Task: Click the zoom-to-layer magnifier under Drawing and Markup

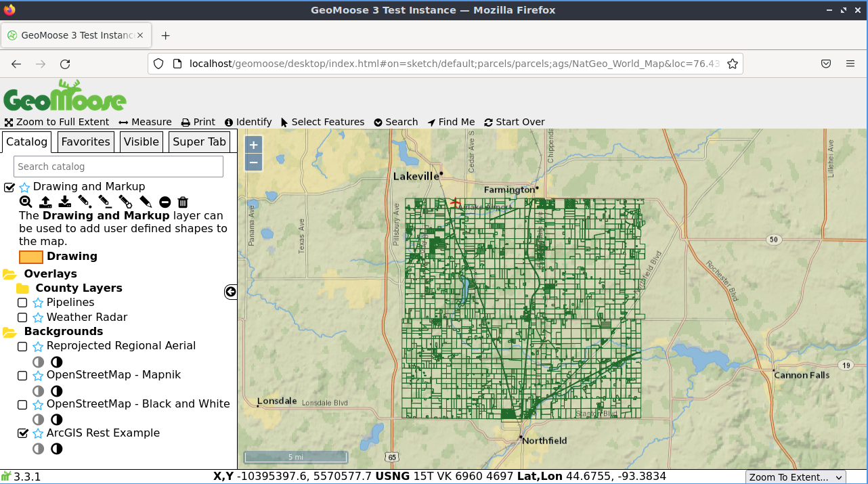Action: tap(25, 202)
